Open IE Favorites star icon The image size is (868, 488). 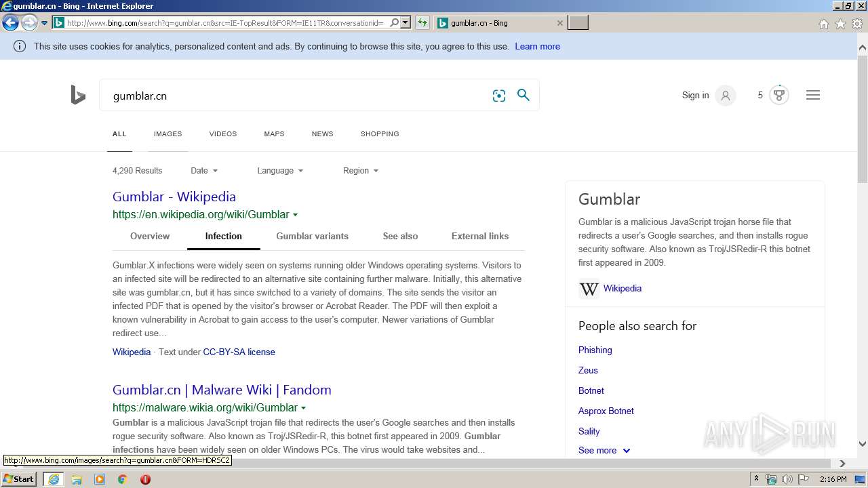[x=840, y=24]
